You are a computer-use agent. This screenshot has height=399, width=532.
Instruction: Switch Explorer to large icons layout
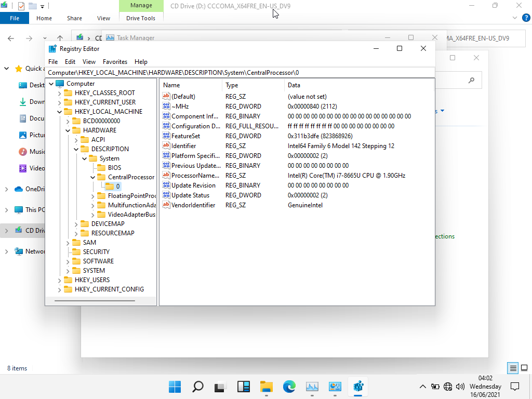tap(524, 368)
